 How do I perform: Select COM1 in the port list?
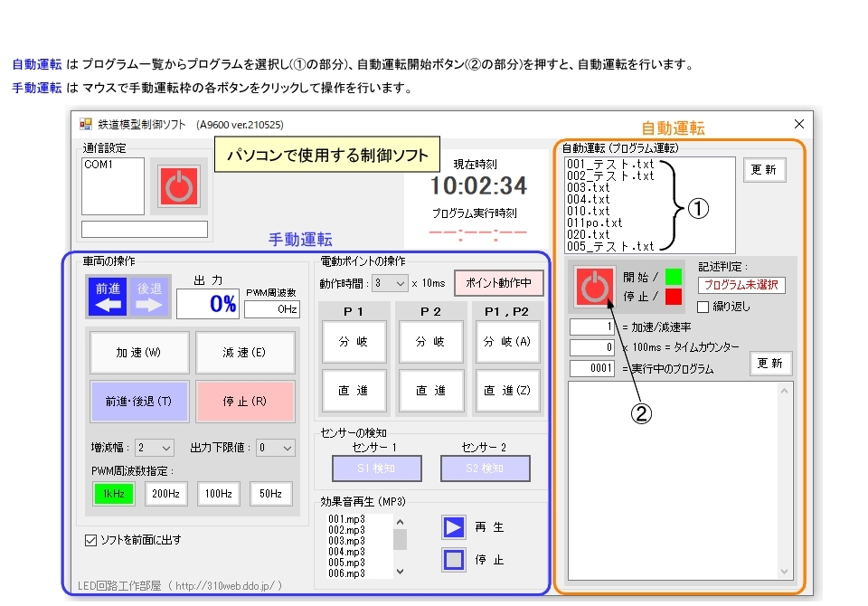coord(99,165)
